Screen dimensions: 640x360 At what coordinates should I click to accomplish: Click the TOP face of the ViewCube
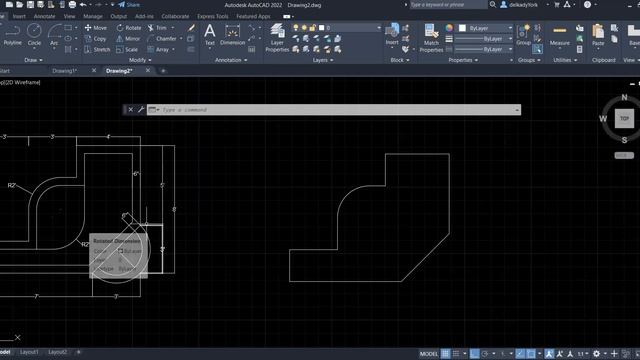coord(624,118)
